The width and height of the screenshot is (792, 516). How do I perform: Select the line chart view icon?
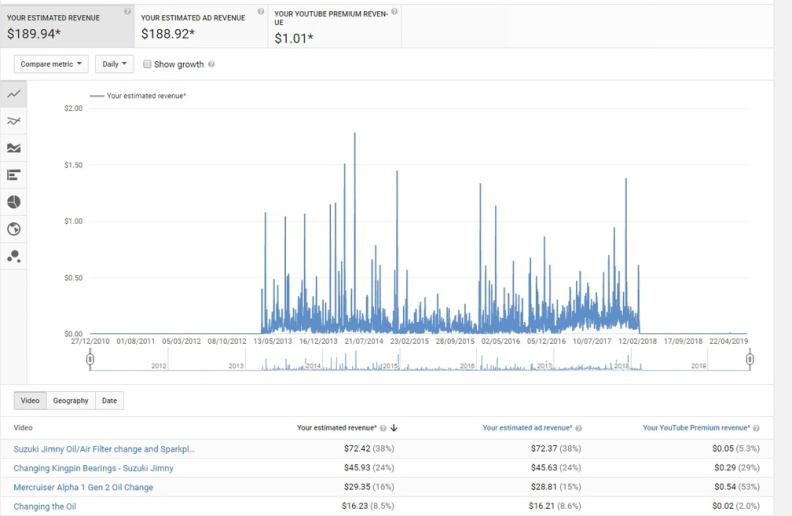14,94
